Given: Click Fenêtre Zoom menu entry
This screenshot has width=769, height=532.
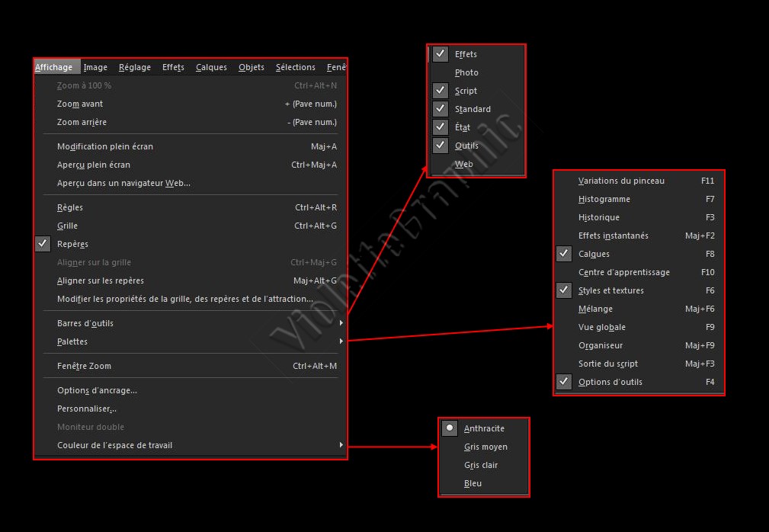Looking at the screenshot, I should click(x=84, y=366).
